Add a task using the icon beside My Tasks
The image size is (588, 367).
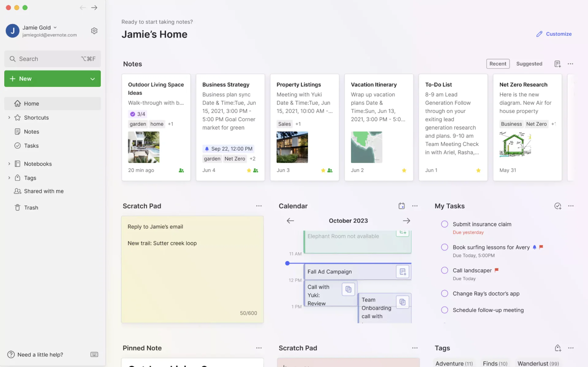point(558,206)
